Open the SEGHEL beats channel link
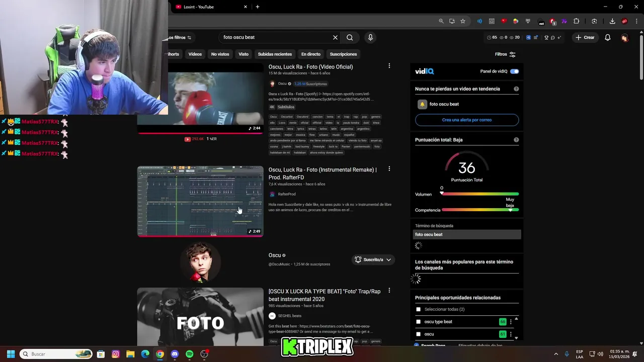The height and width of the screenshot is (362, 644). (290, 316)
